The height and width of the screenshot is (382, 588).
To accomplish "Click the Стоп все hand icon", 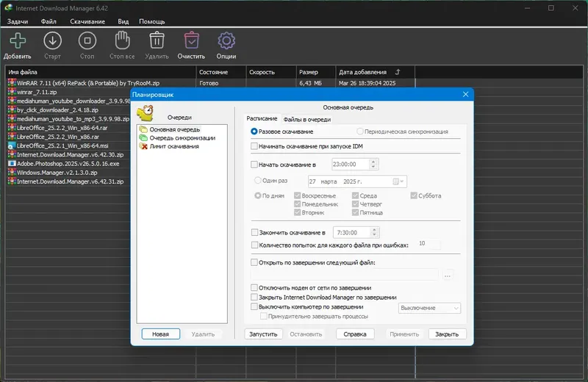I will tap(122, 40).
